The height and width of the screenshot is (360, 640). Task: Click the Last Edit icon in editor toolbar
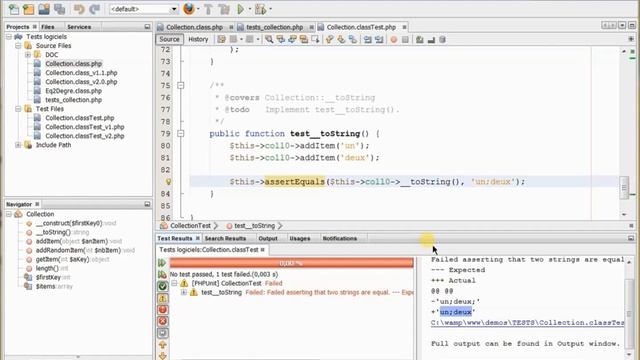point(221,39)
